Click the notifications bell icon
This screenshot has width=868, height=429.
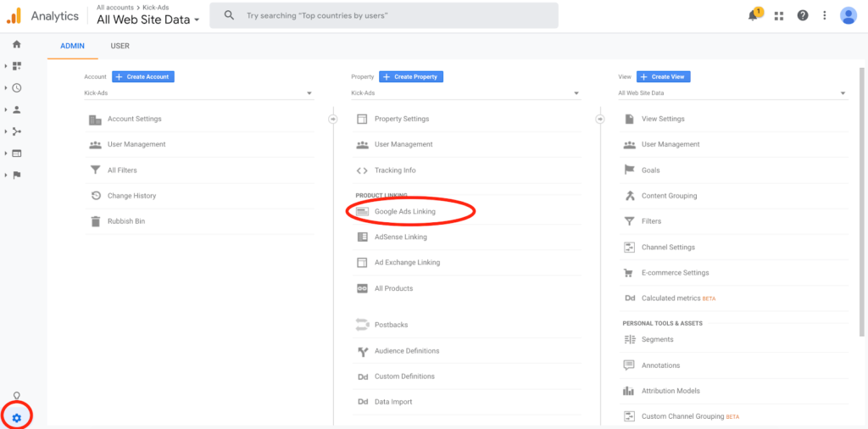pyautogui.click(x=753, y=15)
